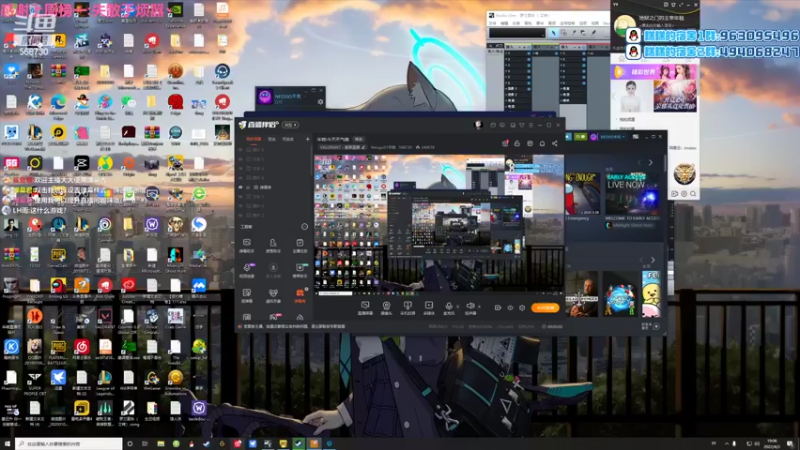800x450 pixels.
Task: Click the taskbar search box
Action: pos(68,444)
